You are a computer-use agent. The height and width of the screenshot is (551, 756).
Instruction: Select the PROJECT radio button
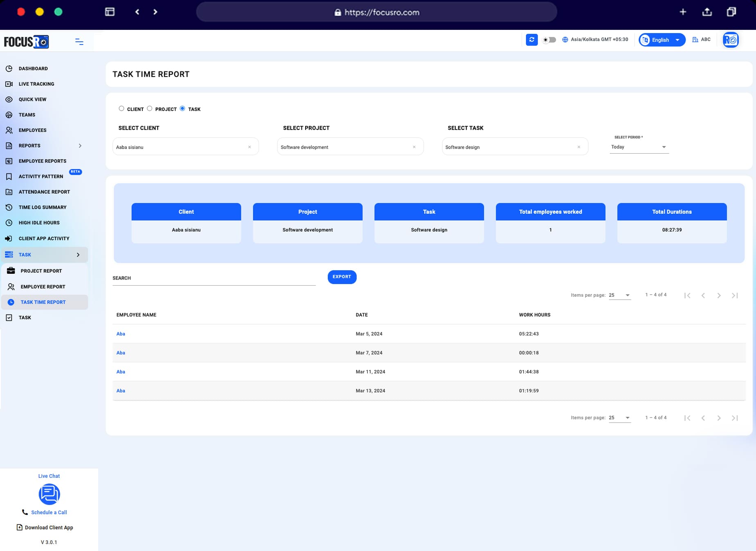click(x=150, y=108)
